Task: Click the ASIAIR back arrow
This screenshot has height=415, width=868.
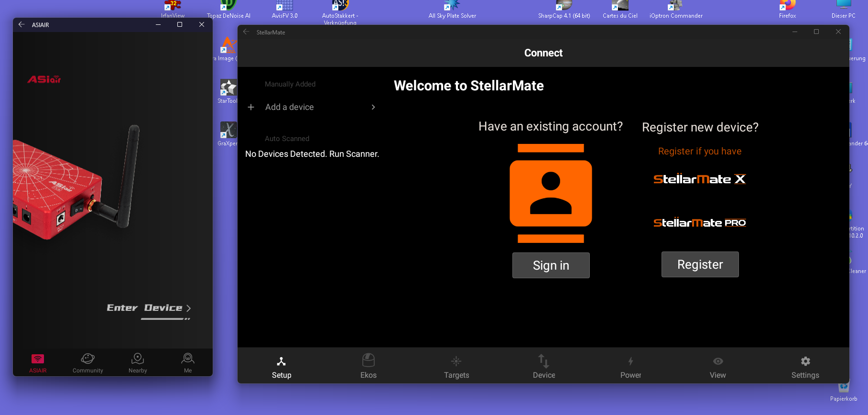Action: (x=22, y=24)
